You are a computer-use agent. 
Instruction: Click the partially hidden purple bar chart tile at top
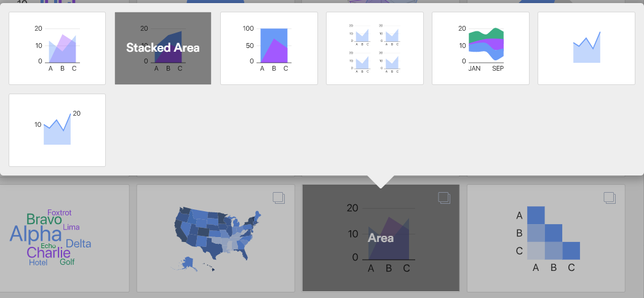click(65, 2)
